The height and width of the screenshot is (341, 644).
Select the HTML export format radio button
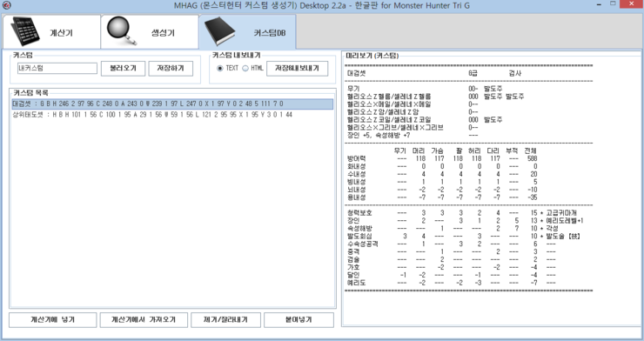(245, 68)
